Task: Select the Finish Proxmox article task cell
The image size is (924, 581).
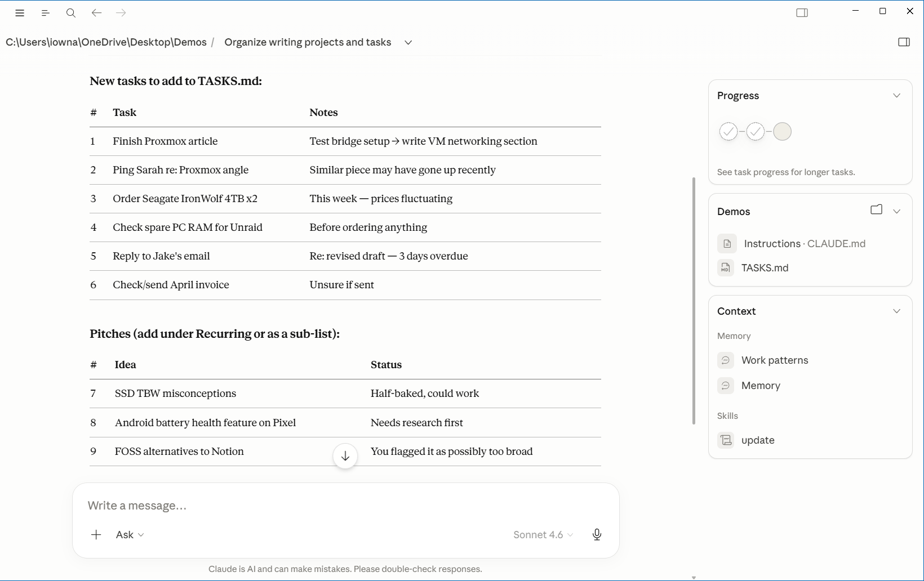Action: 165,141
